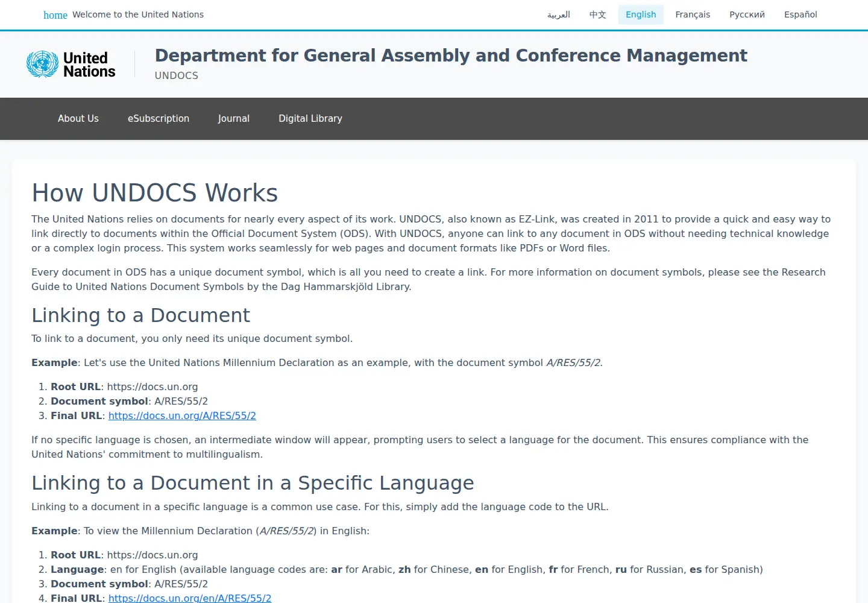
Task: Select the English language option
Action: click(x=641, y=14)
